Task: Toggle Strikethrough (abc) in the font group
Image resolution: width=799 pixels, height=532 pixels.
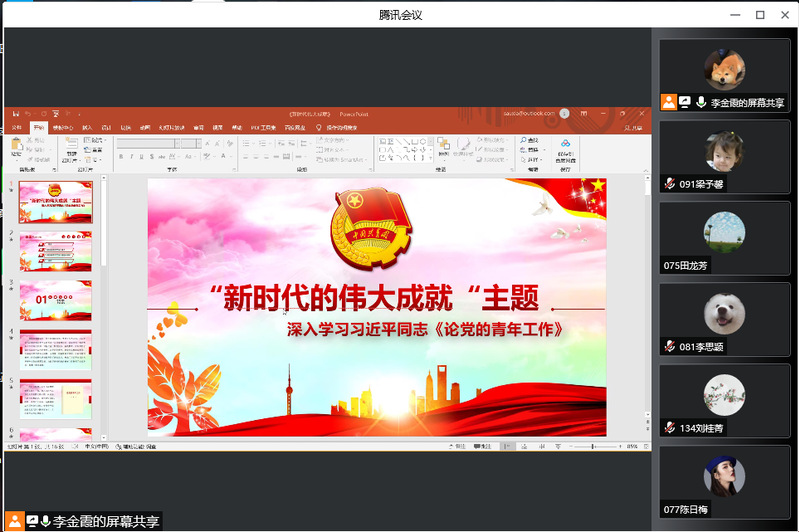Action: click(162, 156)
